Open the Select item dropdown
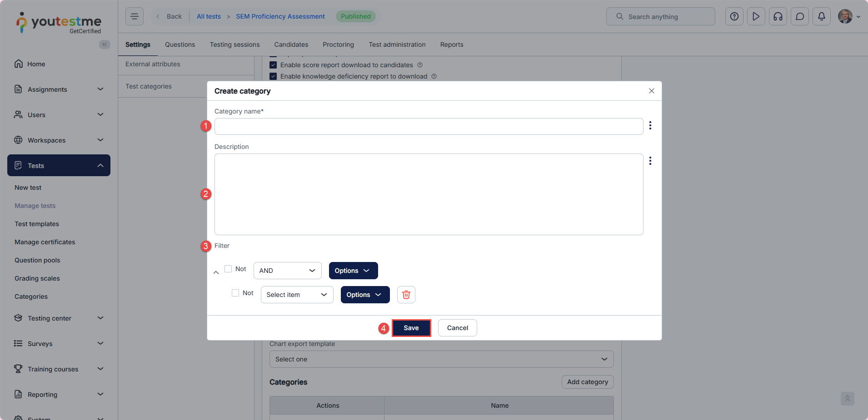The width and height of the screenshot is (868, 420). tap(297, 295)
